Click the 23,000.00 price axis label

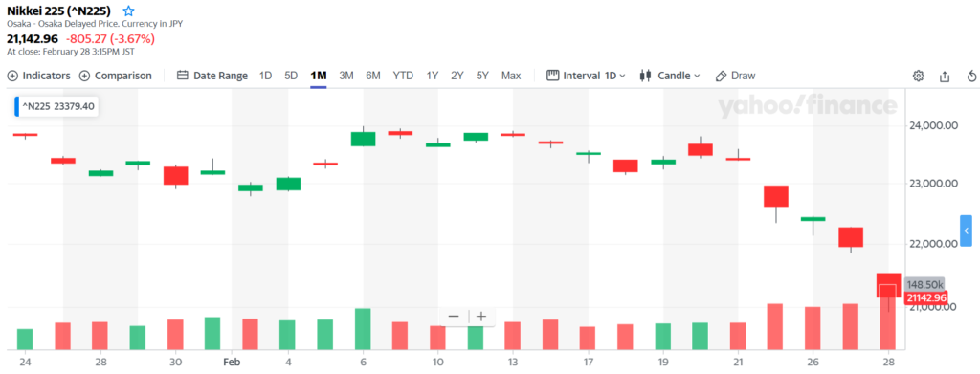point(932,184)
